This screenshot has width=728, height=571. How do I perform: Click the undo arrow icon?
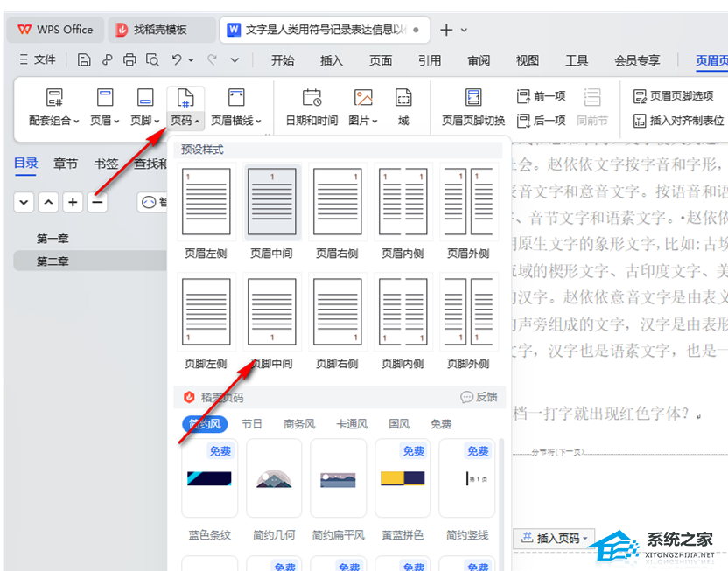coord(178,59)
